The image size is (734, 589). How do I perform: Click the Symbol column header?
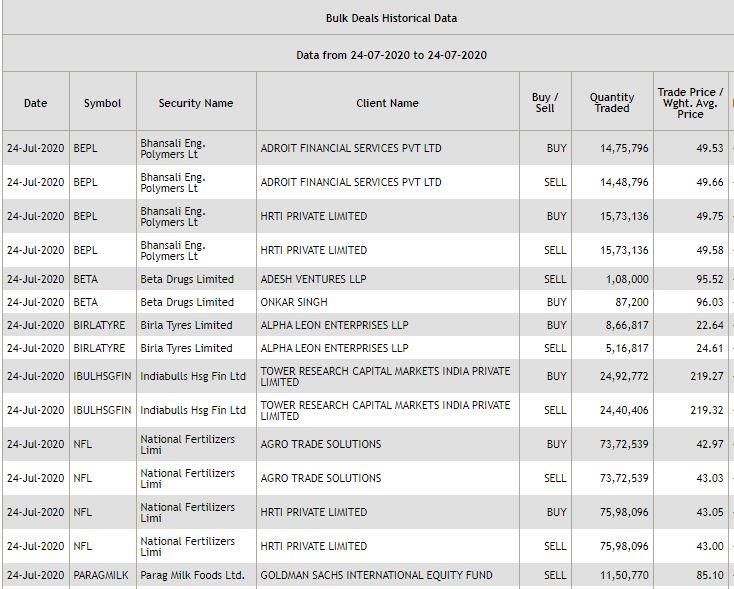[102, 103]
